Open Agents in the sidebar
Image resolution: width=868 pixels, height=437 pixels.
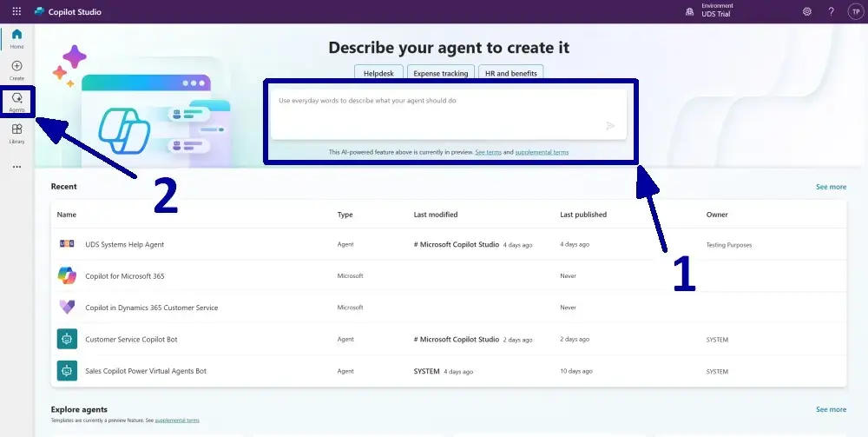[x=16, y=102]
